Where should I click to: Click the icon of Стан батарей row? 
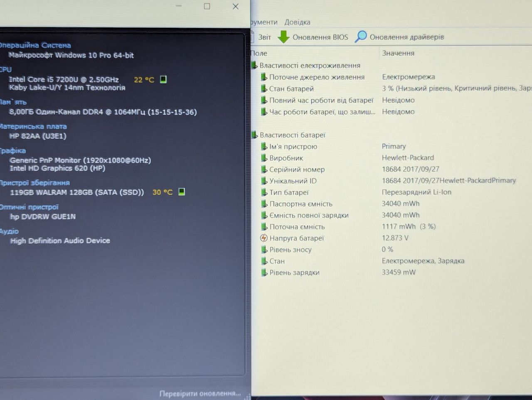[x=264, y=88]
